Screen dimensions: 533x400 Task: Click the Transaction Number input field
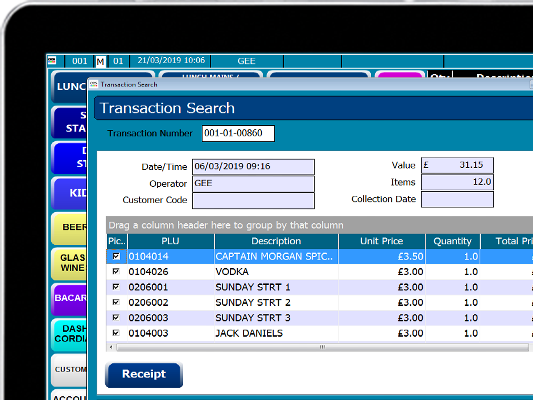coord(238,133)
